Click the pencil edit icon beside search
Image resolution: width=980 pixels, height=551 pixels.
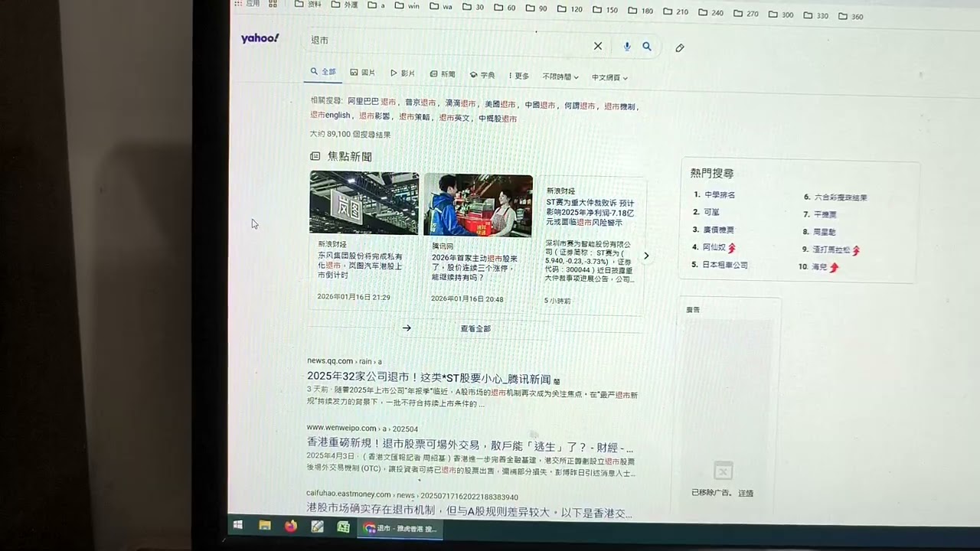tap(680, 47)
